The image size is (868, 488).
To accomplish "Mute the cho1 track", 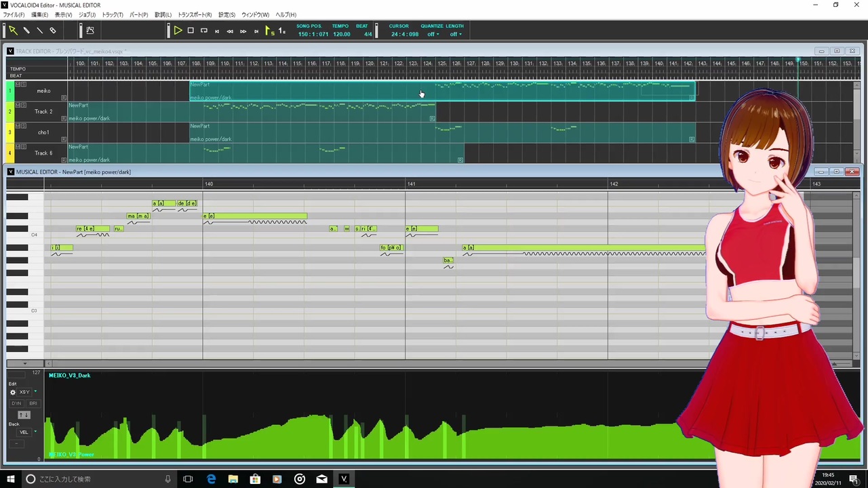I will point(18,126).
